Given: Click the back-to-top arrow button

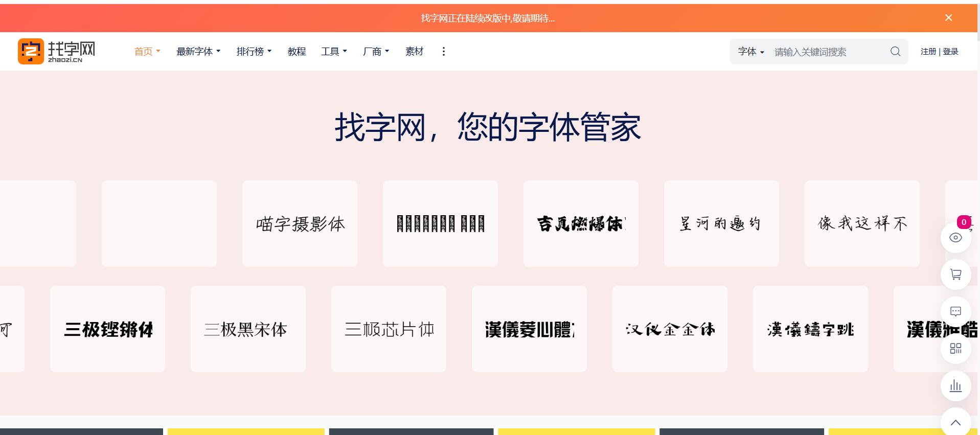Looking at the screenshot, I should click(x=955, y=422).
